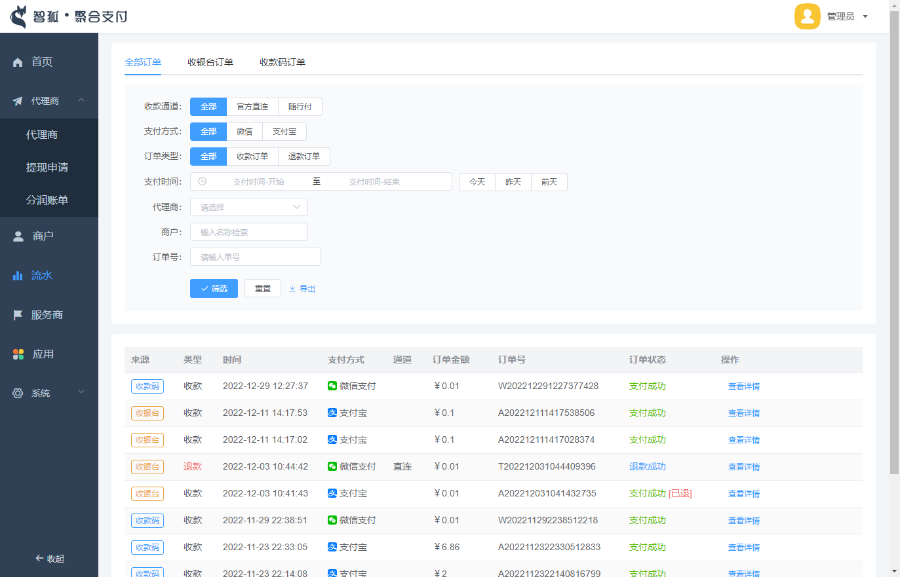Click the 系统 gear icon
The image size is (900, 577).
[18, 393]
